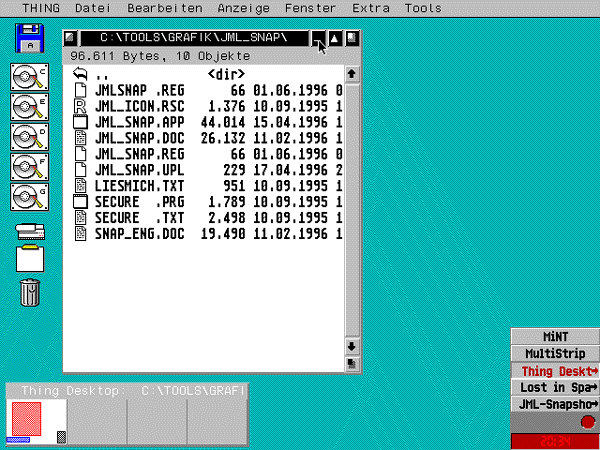
Task: Go up via the '..' parent directory entry
Action: click(x=100, y=75)
